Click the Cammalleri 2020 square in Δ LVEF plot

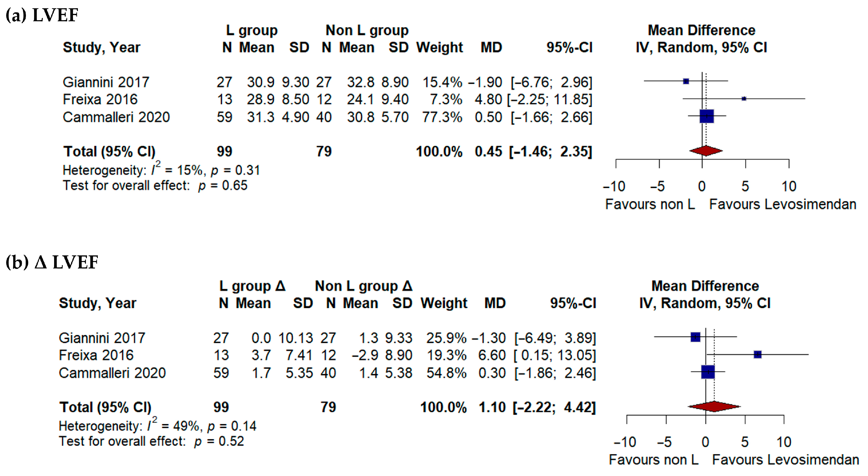[x=708, y=372]
